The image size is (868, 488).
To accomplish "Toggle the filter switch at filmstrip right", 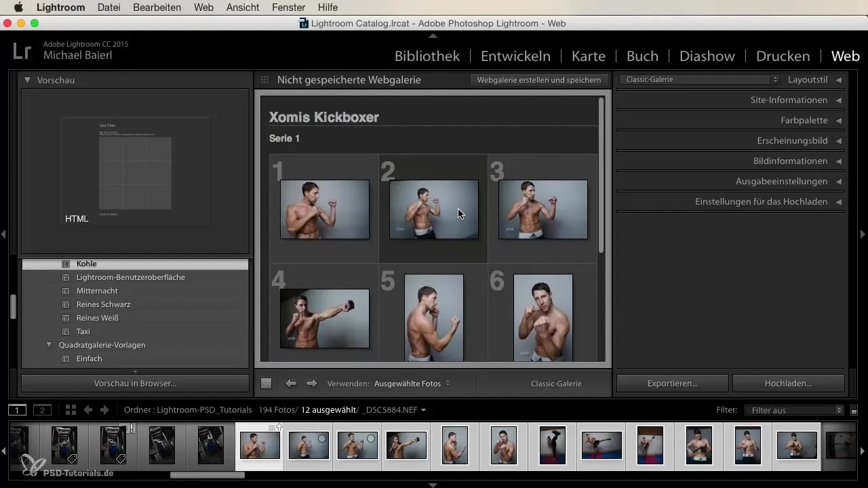I will pos(854,410).
